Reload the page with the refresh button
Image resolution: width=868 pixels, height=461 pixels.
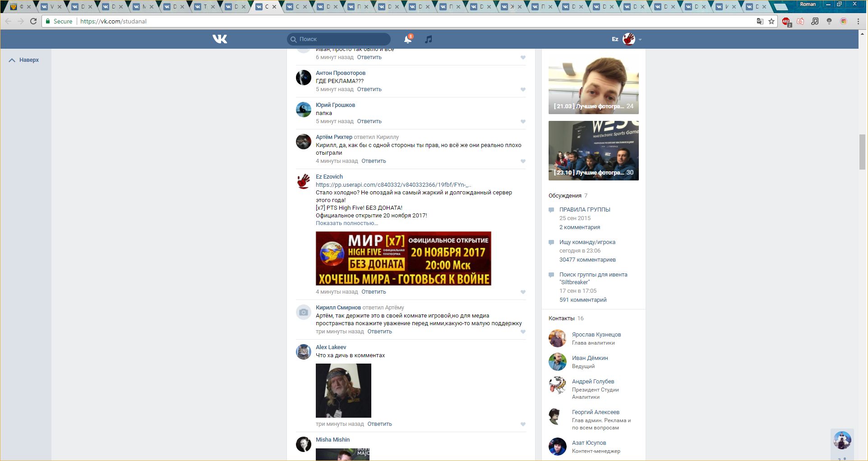click(x=33, y=21)
